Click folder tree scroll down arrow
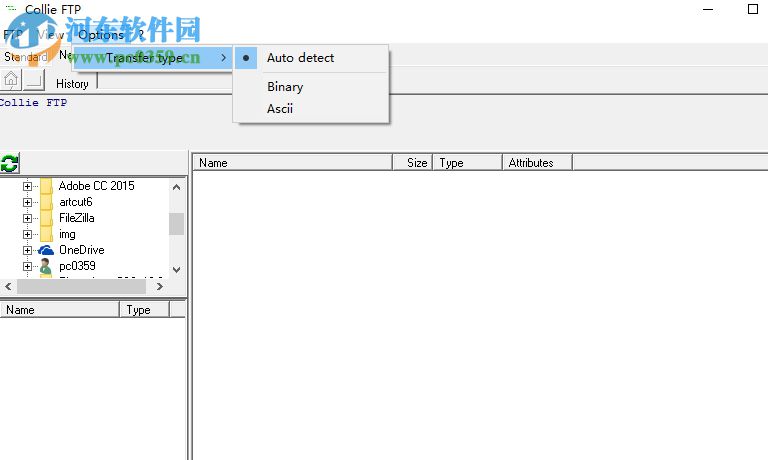The image size is (768, 460). (x=177, y=269)
